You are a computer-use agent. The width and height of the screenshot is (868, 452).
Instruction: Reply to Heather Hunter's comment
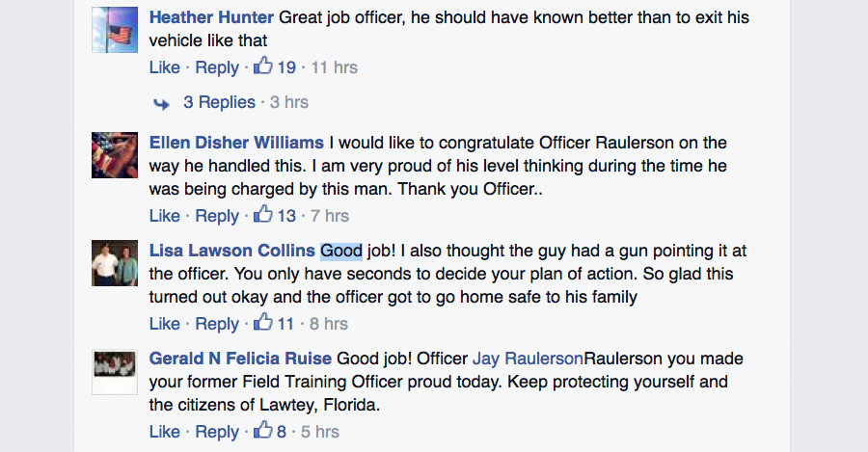tap(217, 67)
